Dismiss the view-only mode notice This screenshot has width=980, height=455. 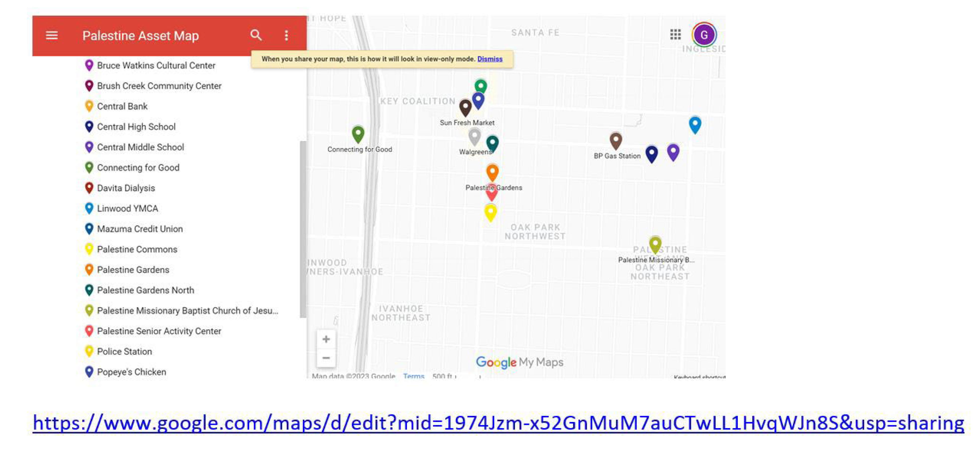[490, 59]
